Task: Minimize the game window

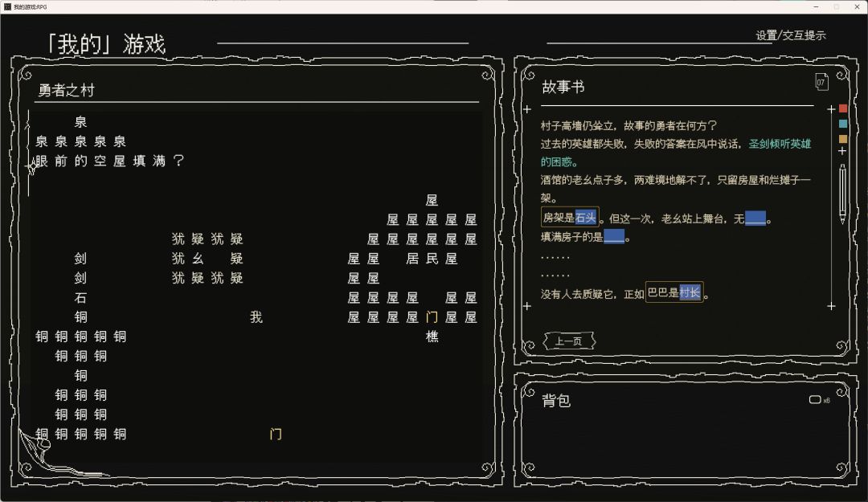Action: pyautogui.click(x=816, y=6)
